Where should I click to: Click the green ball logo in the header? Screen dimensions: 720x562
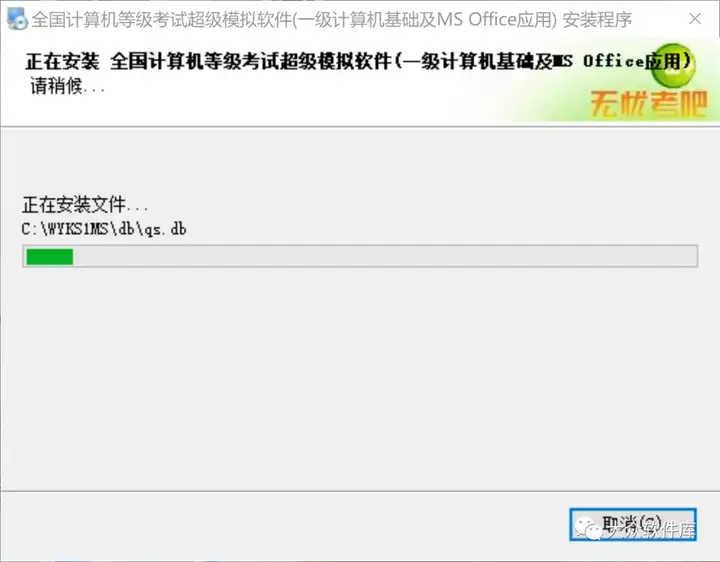pyautogui.click(x=673, y=65)
